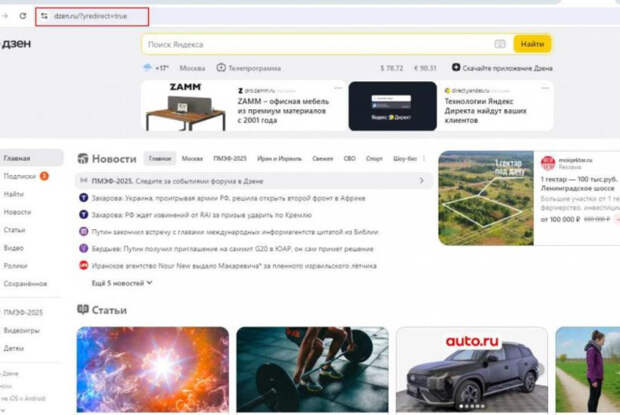Open the land plot aerial ad image
The image size is (620, 415).
(x=486, y=198)
